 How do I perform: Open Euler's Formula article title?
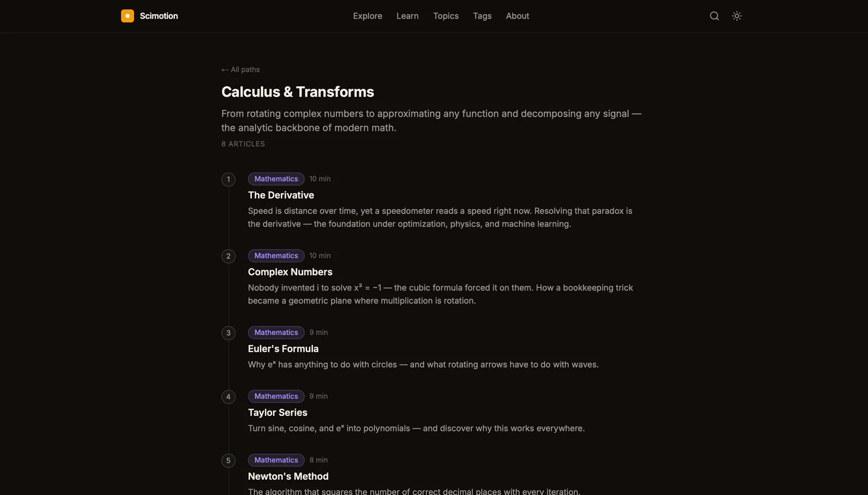coord(283,348)
